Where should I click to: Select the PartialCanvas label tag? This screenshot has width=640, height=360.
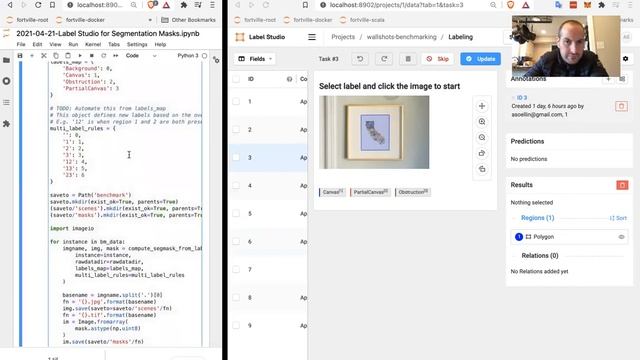369,192
